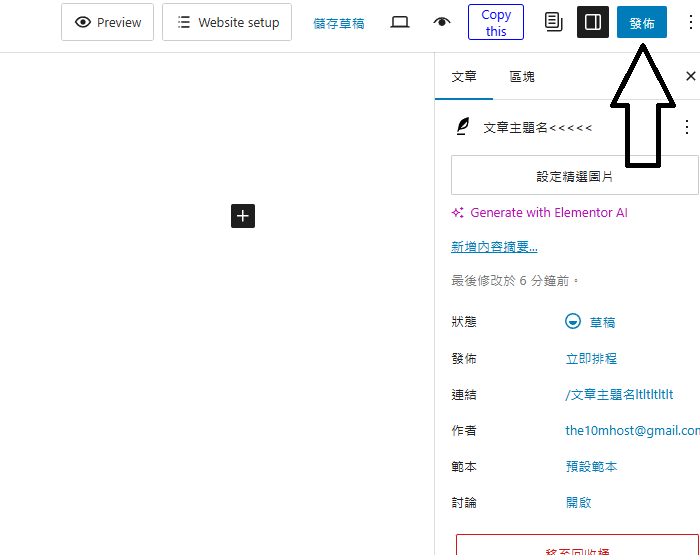This screenshot has width=700, height=555.
Task: Click Generate with Elementor AI
Action: (548, 212)
